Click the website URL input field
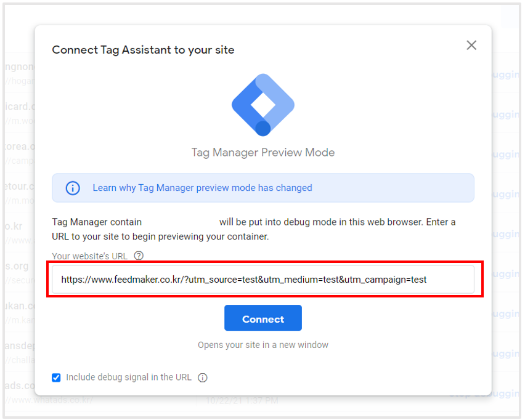Image resolution: width=525 pixels, height=420 pixels. [x=263, y=280]
